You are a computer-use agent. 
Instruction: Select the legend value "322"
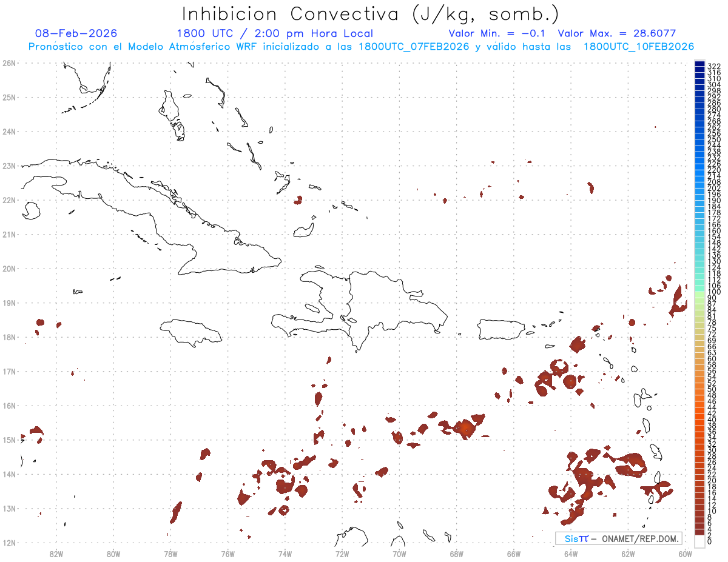coord(714,66)
